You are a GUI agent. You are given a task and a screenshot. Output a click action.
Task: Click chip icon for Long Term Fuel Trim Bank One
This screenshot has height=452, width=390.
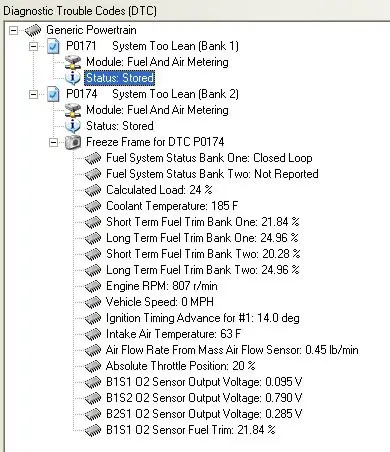93,238
